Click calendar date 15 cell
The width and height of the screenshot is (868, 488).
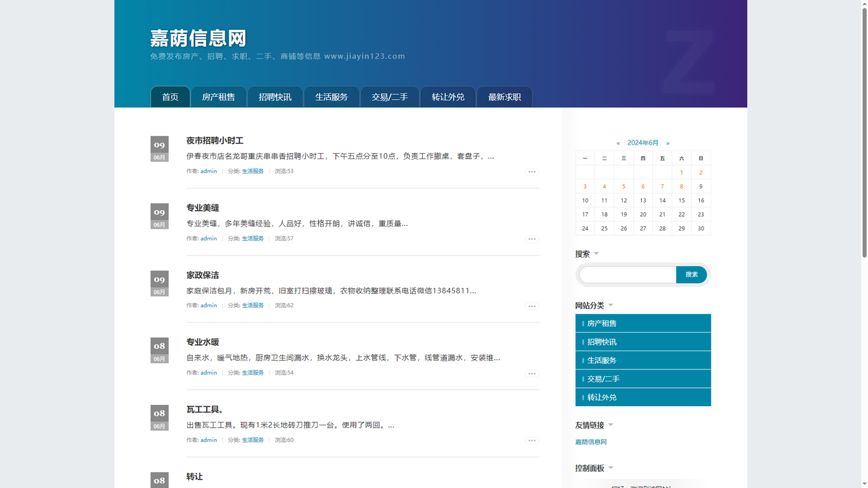point(682,201)
